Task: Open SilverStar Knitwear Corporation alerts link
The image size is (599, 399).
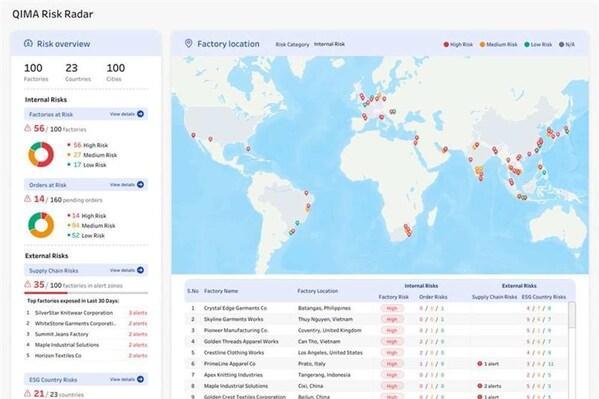Action: tap(138, 313)
